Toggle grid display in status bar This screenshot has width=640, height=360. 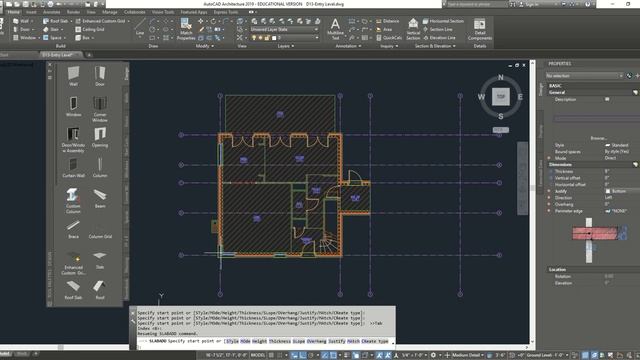click(271, 355)
